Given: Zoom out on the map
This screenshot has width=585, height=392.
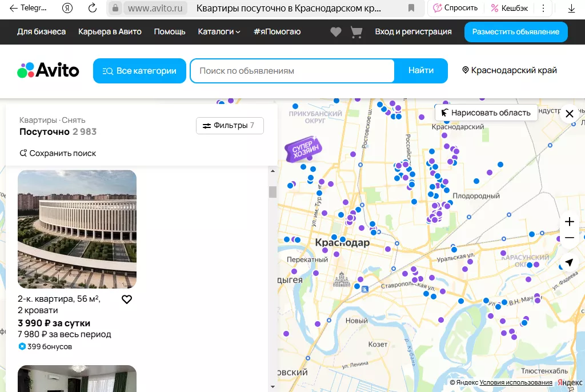Looking at the screenshot, I should tap(569, 238).
